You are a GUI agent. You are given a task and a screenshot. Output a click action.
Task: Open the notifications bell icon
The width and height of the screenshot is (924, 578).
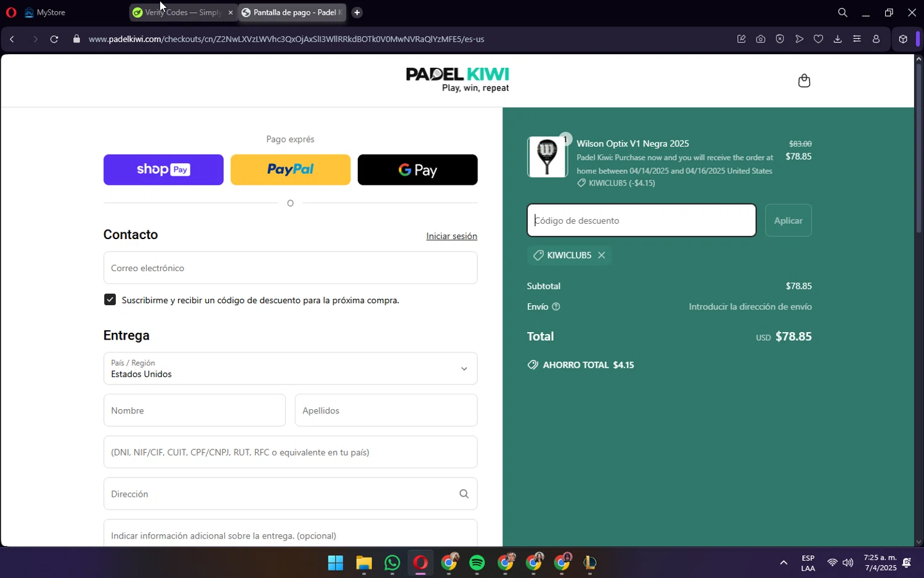pyautogui.click(x=907, y=563)
